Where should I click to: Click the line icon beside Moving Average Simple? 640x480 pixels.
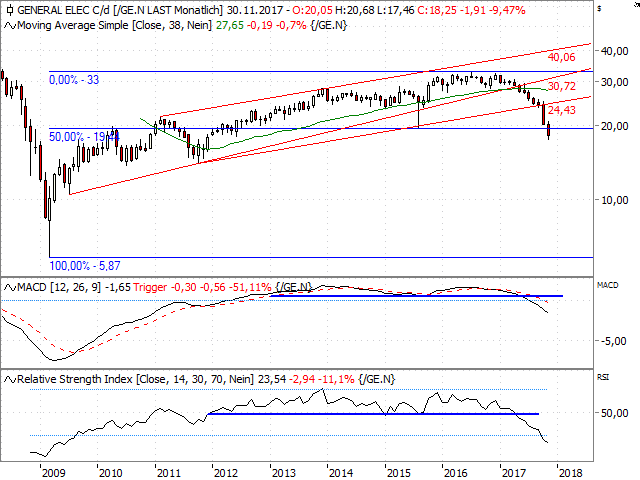(x=9, y=22)
